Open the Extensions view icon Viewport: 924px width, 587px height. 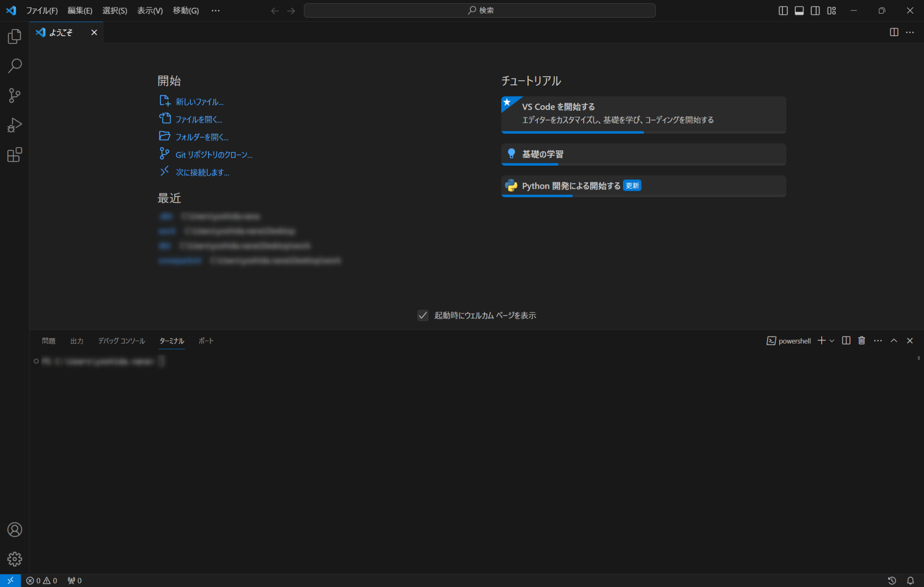tap(14, 155)
